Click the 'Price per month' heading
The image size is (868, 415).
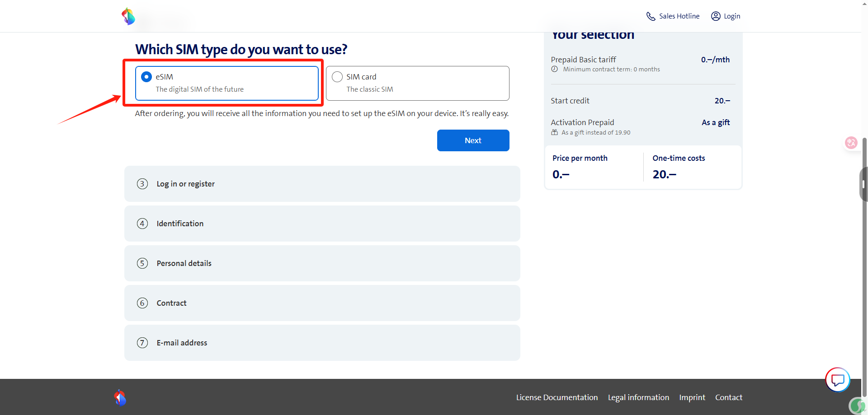580,158
